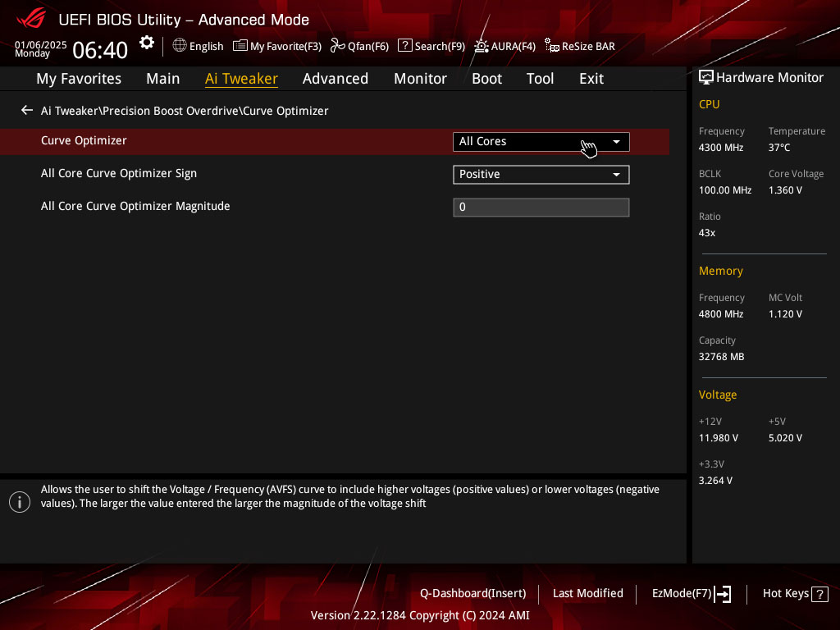Click the EzMode exit arrow icon
The height and width of the screenshot is (630, 840).
[x=723, y=594]
